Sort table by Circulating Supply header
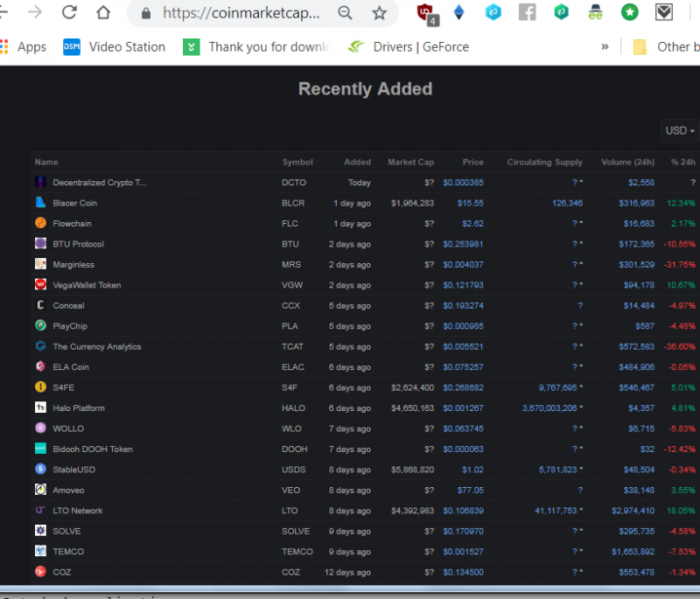The width and height of the screenshot is (700, 599). [x=544, y=163]
